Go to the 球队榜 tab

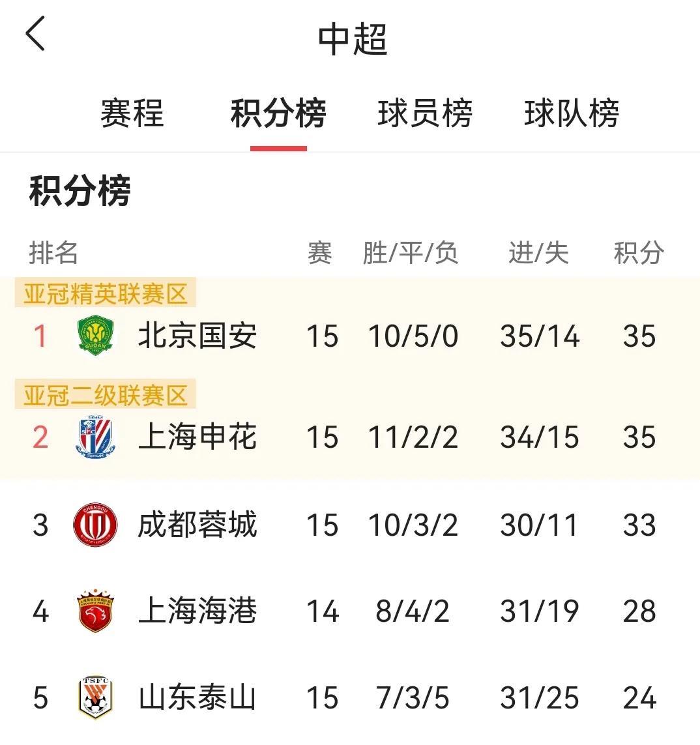pyautogui.click(x=572, y=113)
